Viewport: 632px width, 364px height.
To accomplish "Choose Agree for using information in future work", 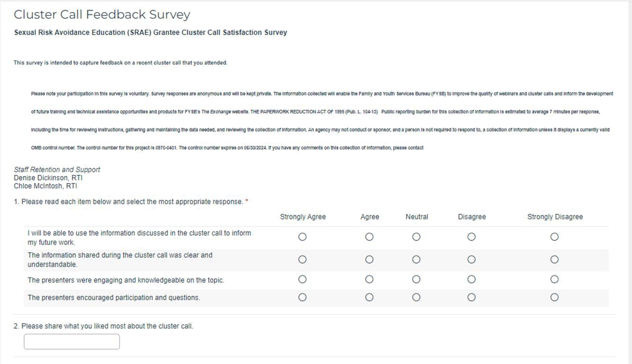I will 369,237.
